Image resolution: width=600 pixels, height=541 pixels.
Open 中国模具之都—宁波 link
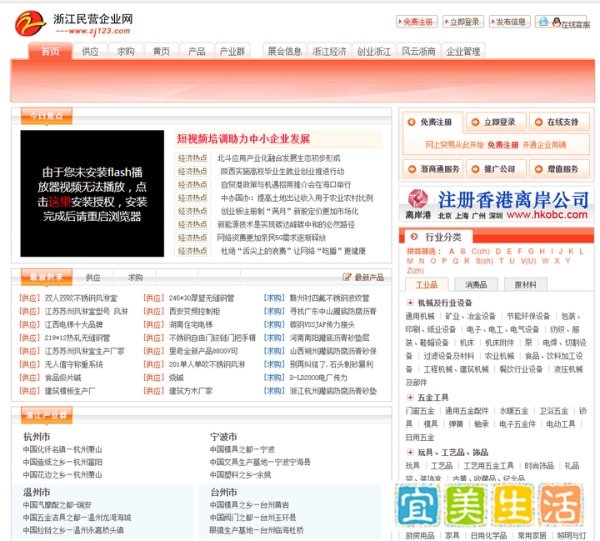[x=242, y=449]
